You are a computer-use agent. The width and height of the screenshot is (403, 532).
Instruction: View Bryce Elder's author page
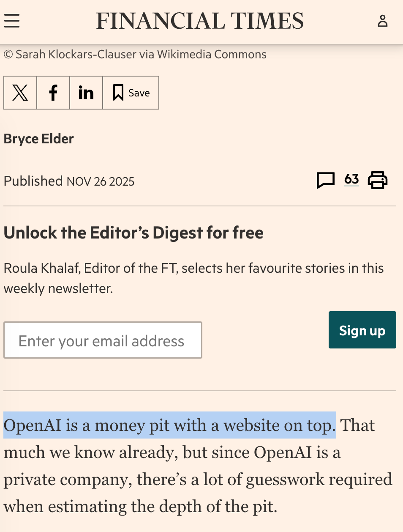pos(38,139)
